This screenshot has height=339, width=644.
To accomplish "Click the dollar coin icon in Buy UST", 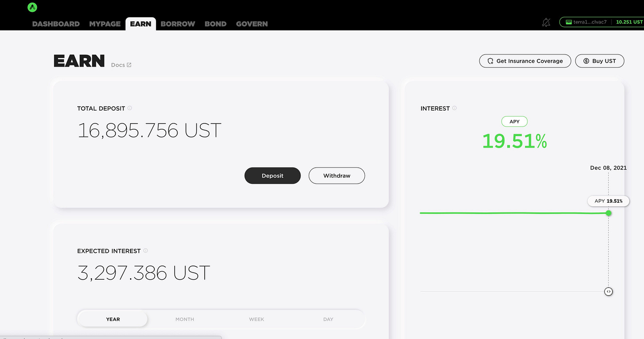I will coord(586,61).
